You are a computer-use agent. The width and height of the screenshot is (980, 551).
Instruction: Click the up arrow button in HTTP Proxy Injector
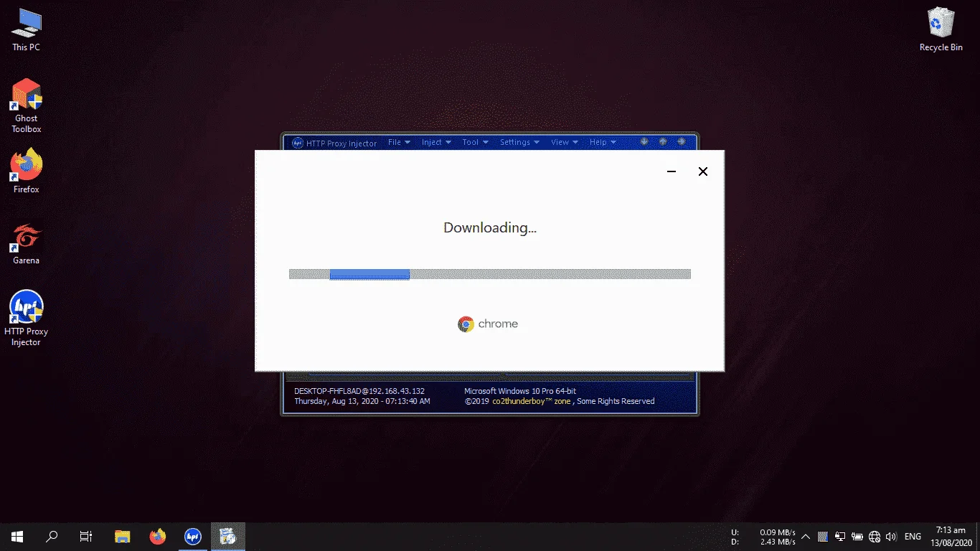pyautogui.click(x=662, y=141)
